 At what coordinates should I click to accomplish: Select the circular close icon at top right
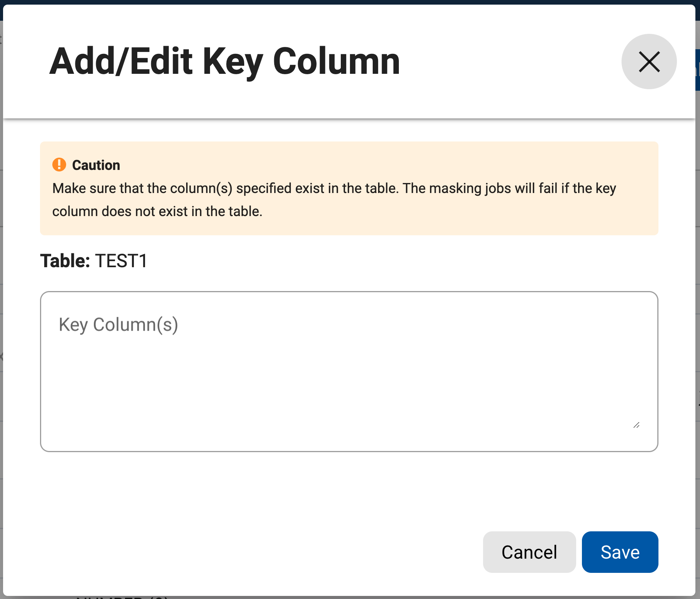tap(649, 62)
